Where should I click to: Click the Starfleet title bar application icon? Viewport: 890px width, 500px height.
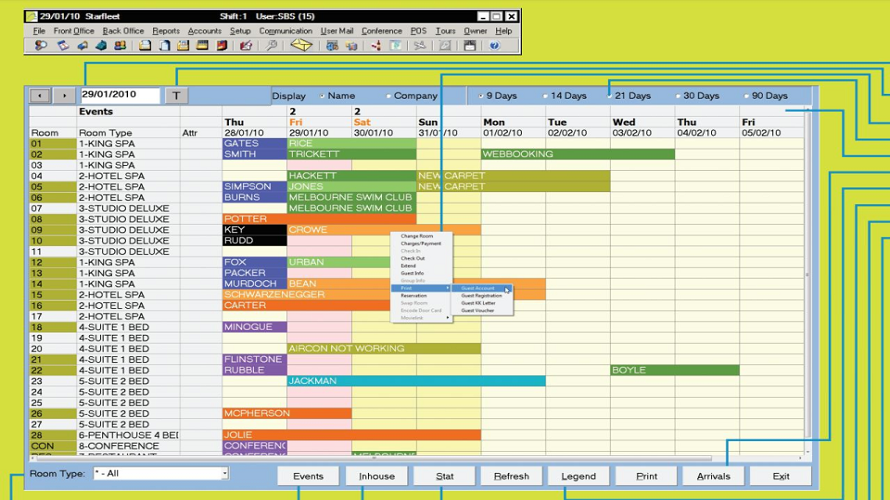click(32, 16)
